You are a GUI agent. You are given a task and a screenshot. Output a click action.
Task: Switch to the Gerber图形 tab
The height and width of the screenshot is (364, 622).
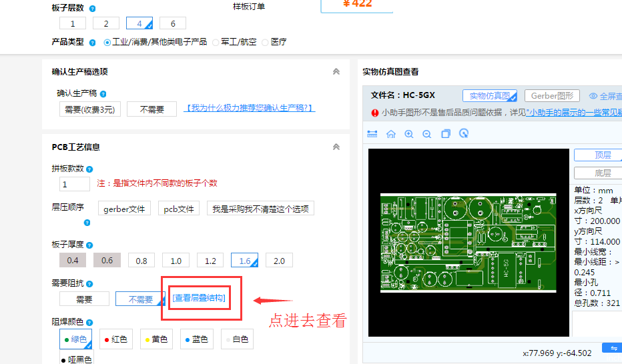click(552, 96)
